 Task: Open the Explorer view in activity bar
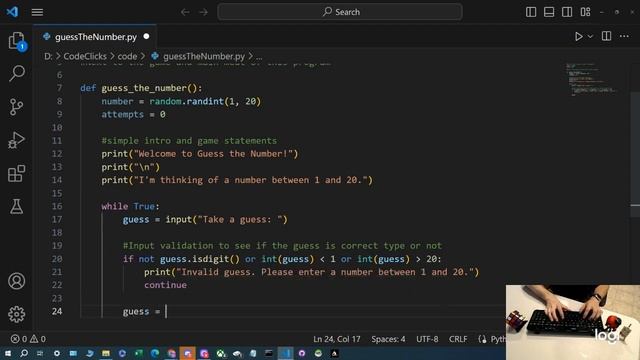17,41
